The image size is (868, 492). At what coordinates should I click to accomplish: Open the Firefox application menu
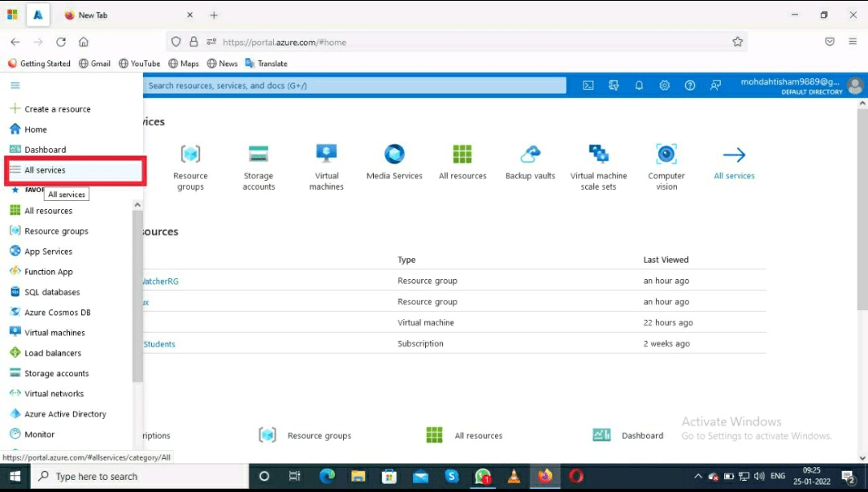click(852, 41)
